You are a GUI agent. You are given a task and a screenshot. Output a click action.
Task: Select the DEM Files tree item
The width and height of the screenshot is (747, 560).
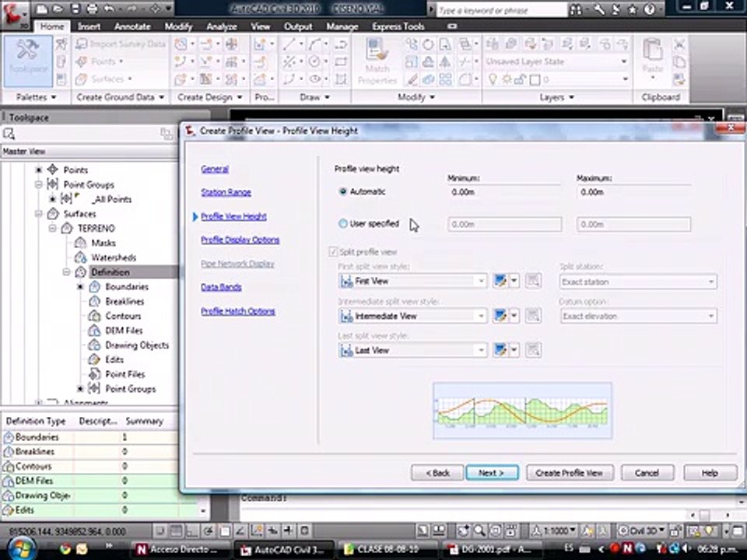[124, 331]
